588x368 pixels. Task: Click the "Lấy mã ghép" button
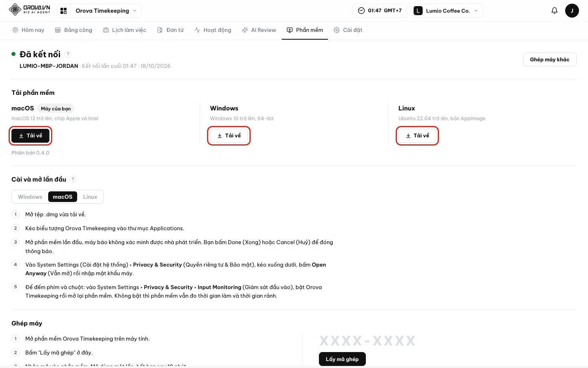[x=342, y=359]
